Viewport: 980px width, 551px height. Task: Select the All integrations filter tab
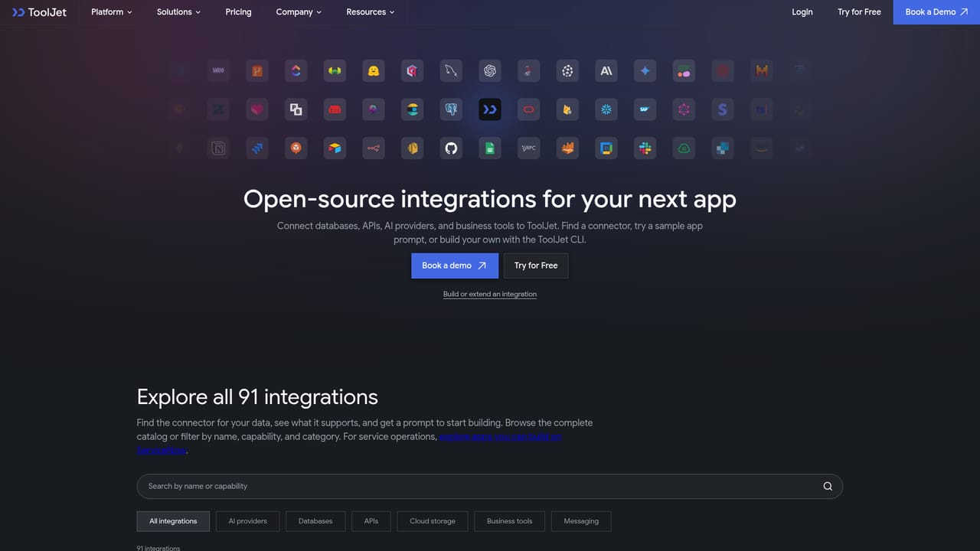tap(173, 521)
